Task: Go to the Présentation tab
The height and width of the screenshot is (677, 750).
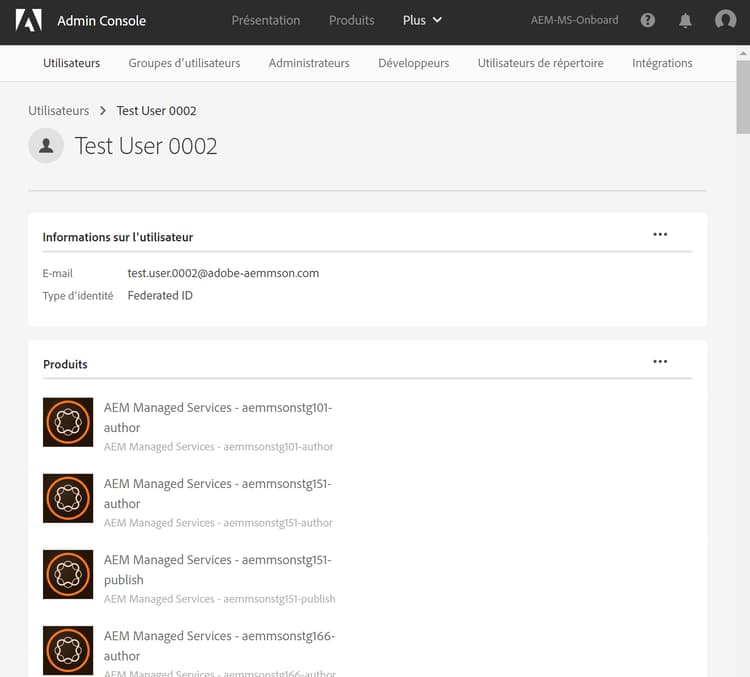Action: (266, 20)
